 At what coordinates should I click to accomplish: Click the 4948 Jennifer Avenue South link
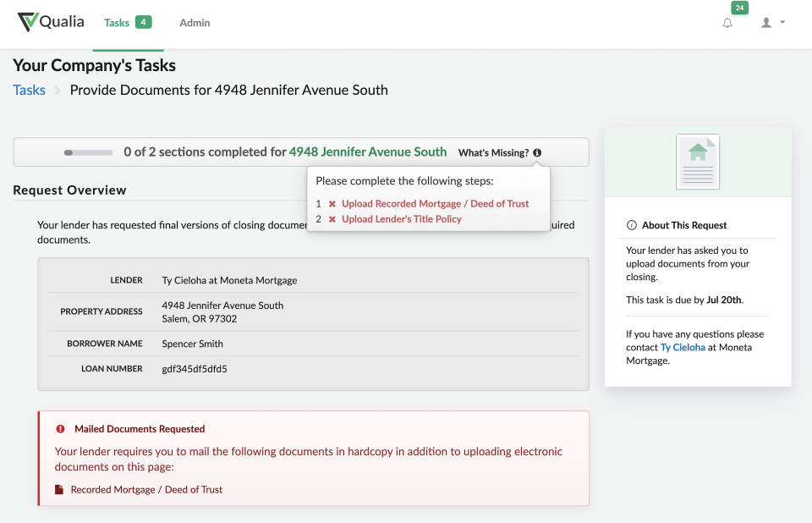coord(368,152)
